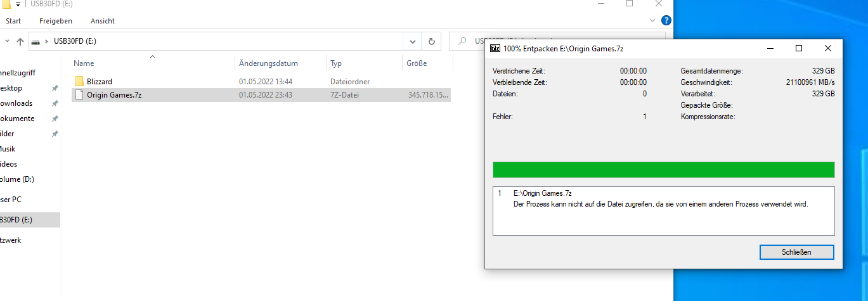The height and width of the screenshot is (301, 868).
Task: Select Videos in the navigation pane
Action: pos(9,164)
